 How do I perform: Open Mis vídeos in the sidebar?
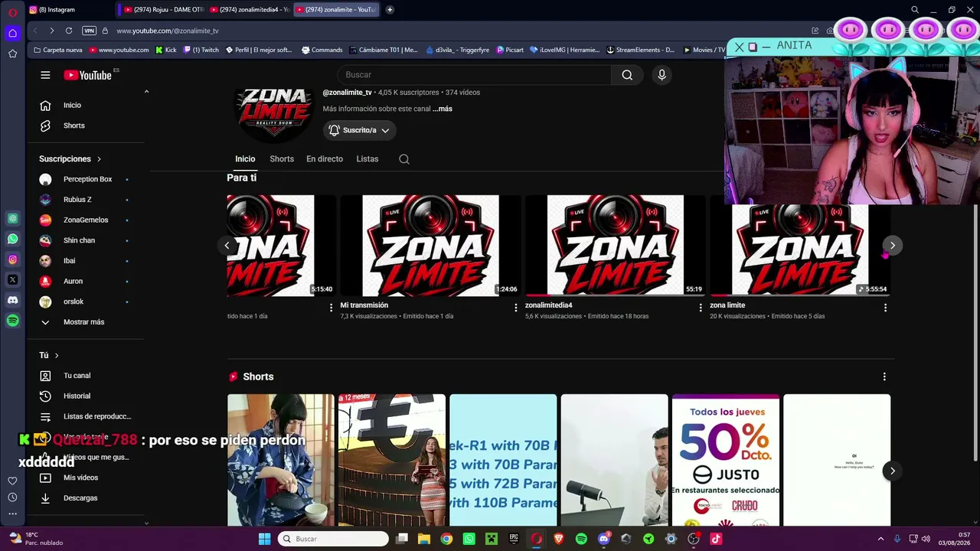80,478
